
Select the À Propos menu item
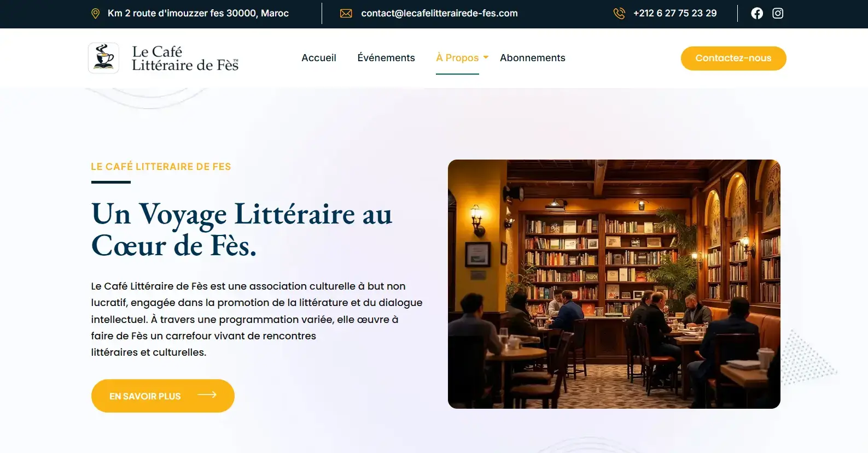tap(457, 58)
